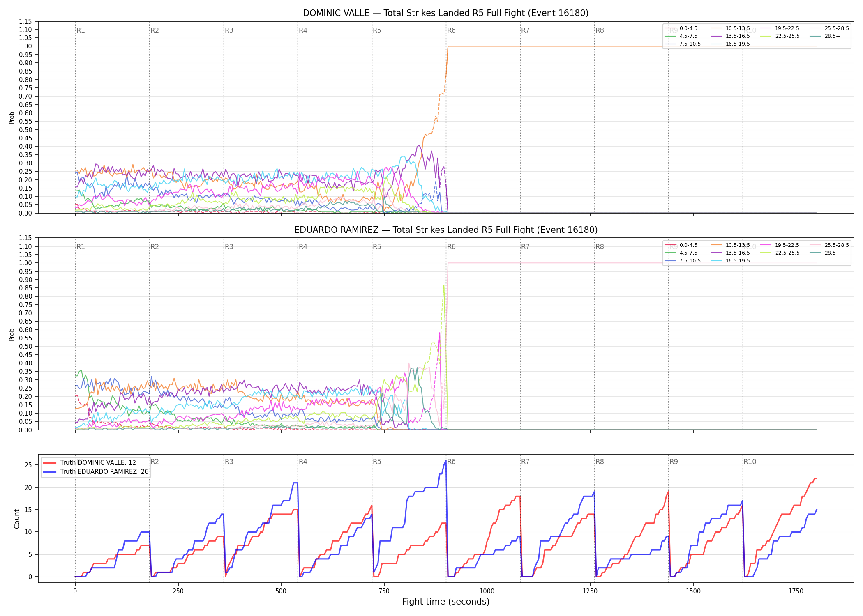The width and height of the screenshot is (863, 616).
Task: Pick '4.5-7.5' legend entry in Ramirez chart
Action: (681, 253)
